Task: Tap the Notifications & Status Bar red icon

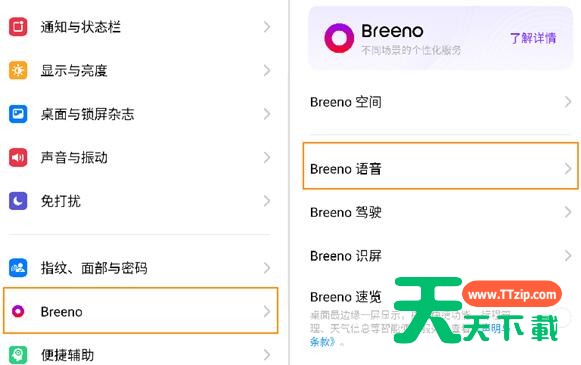Action: 18,27
